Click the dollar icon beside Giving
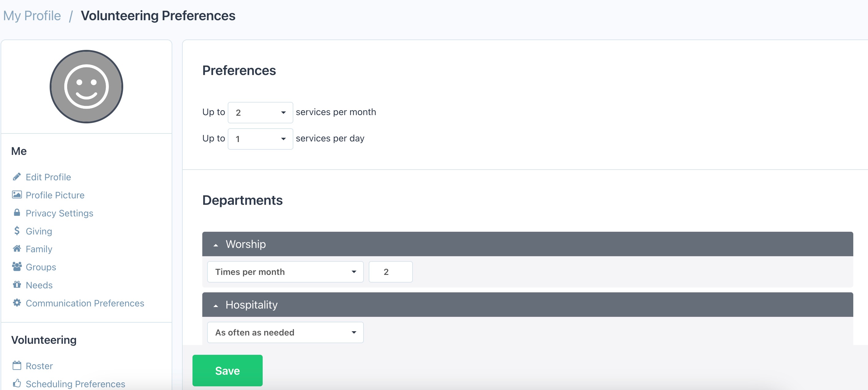868x390 pixels. point(17,231)
